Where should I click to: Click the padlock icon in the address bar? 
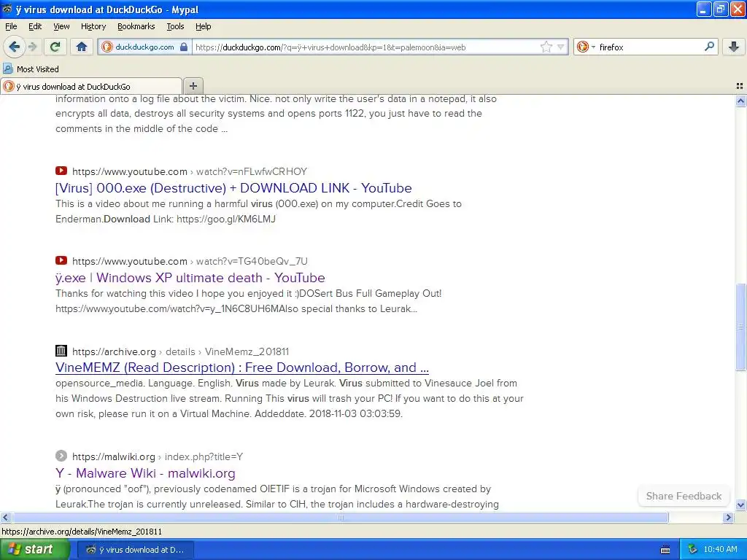[183, 47]
